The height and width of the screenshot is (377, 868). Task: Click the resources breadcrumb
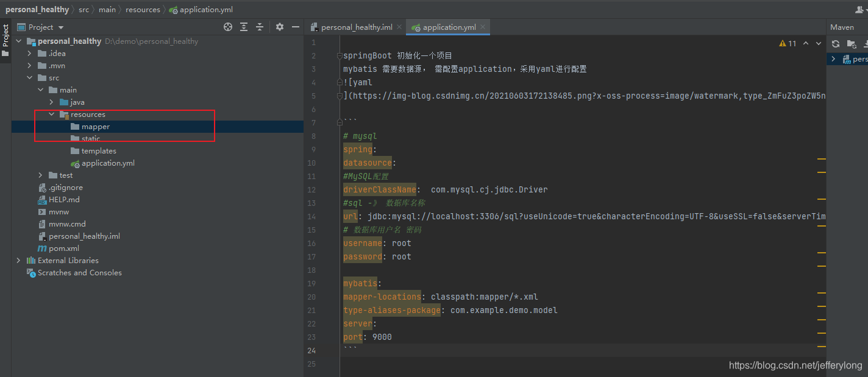(x=143, y=9)
